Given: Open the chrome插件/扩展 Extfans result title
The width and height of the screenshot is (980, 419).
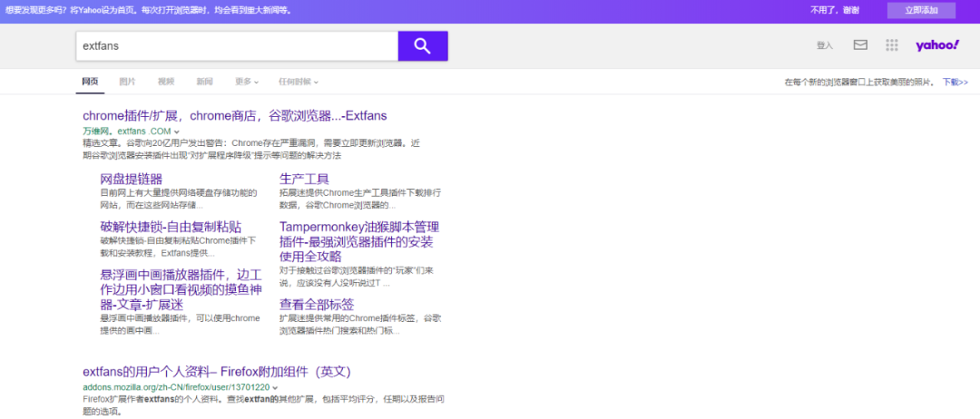Looking at the screenshot, I should (x=235, y=115).
